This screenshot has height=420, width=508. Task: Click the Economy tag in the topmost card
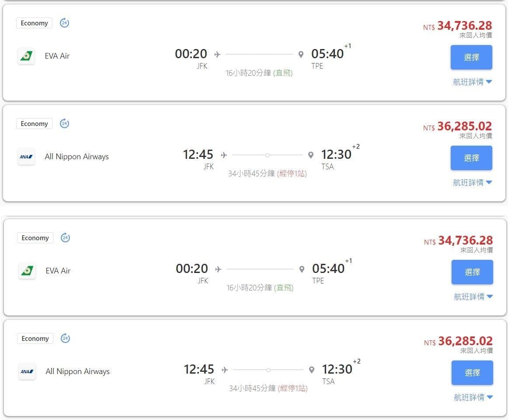[x=34, y=23]
